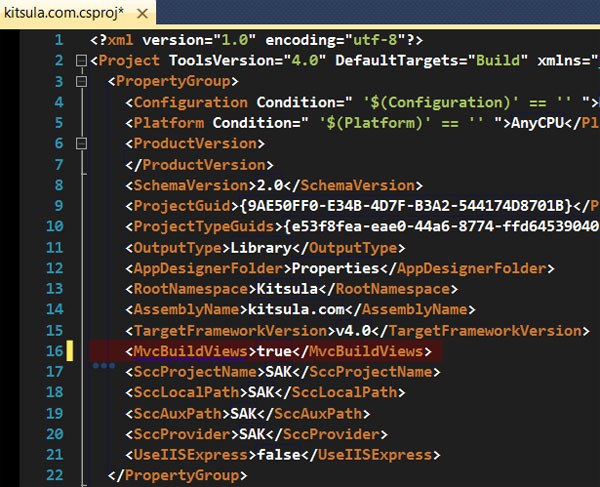Click the SccProvider line
The width and height of the screenshot is (600, 487).
pyautogui.click(x=256, y=434)
